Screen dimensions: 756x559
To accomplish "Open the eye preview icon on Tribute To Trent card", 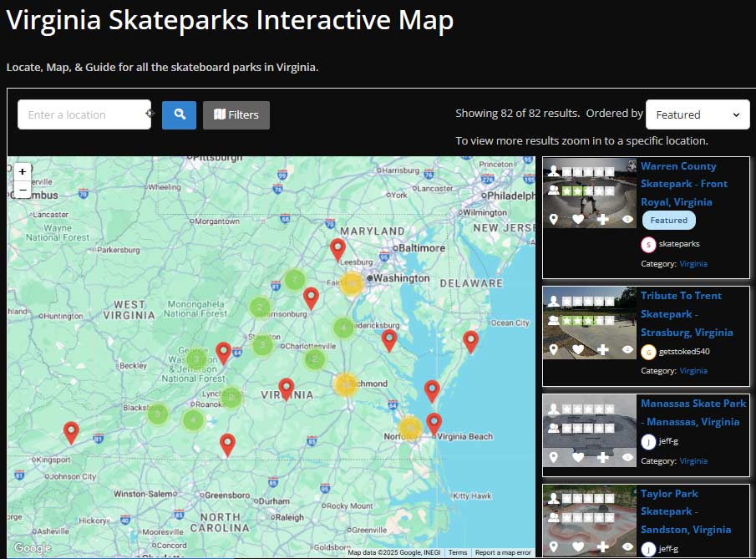I will [x=629, y=348].
